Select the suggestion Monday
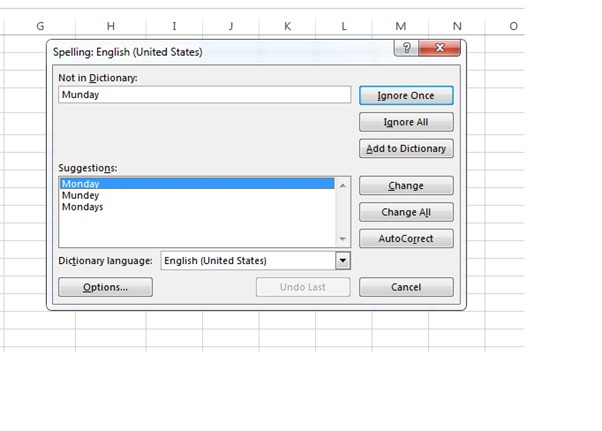 pos(196,184)
